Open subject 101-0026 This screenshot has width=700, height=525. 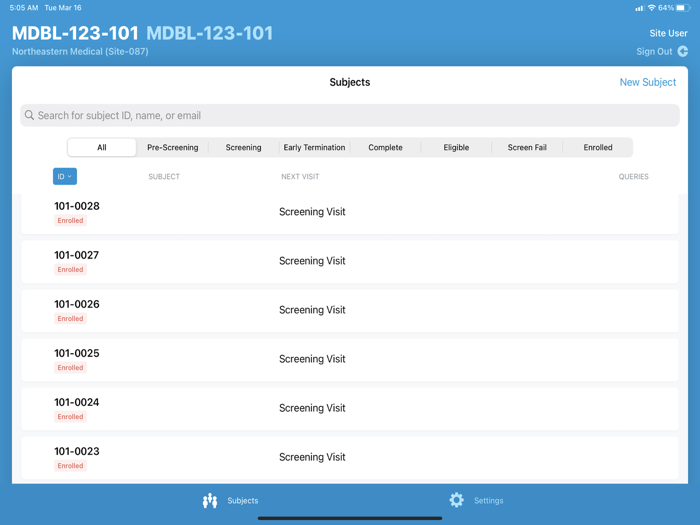[x=350, y=311]
